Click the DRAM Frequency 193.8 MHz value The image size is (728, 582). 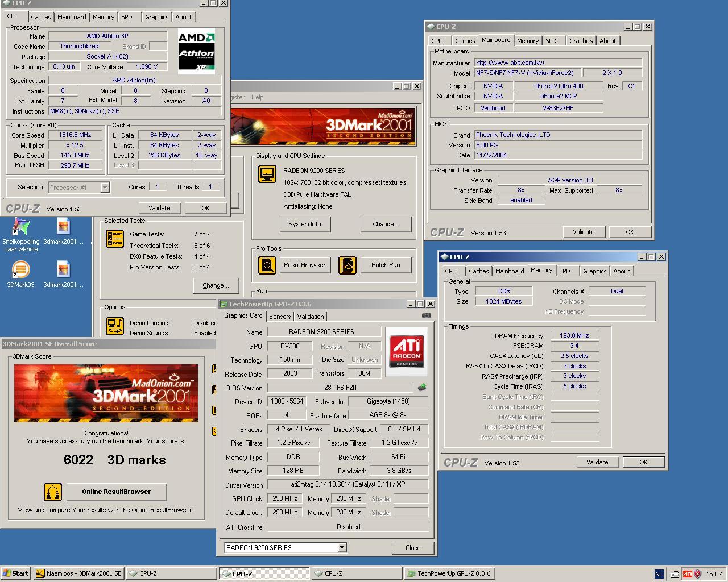point(574,335)
